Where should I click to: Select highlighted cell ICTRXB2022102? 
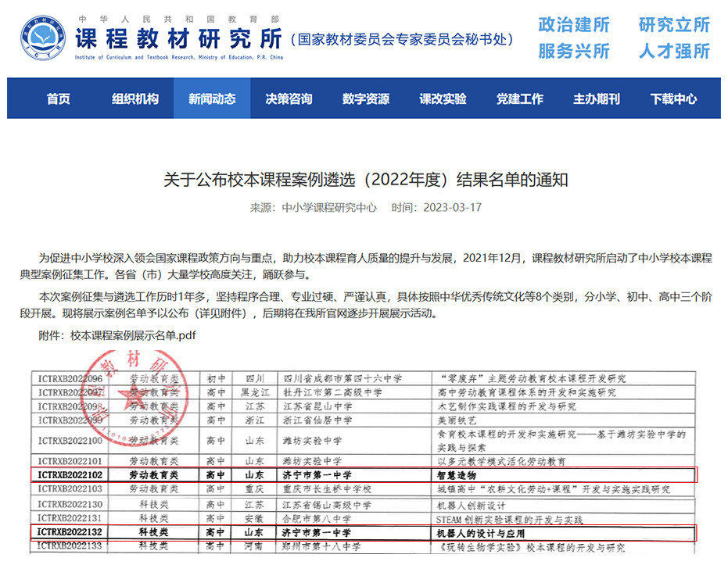click(70, 475)
